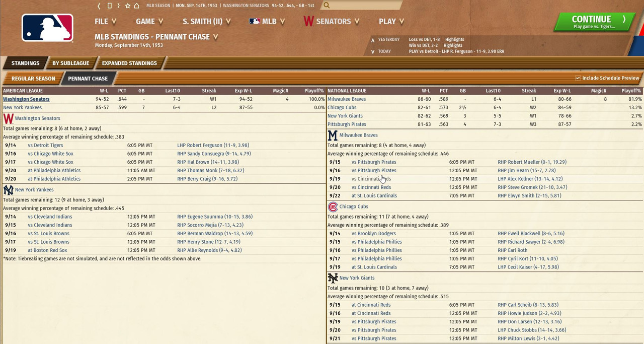644x344 pixels.
Task: Open vs Brooklyn Dodgers on 9/14
Action: pyautogui.click(x=373, y=234)
